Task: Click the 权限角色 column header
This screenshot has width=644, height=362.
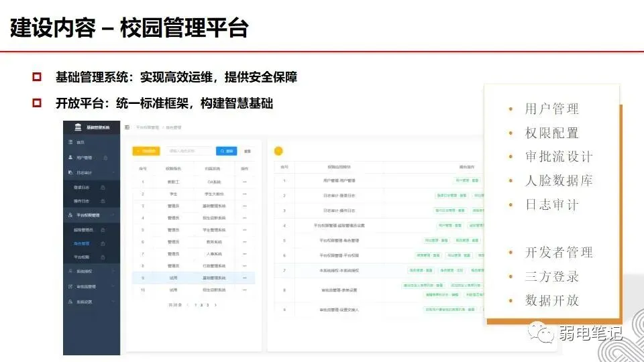Action: click(173, 169)
